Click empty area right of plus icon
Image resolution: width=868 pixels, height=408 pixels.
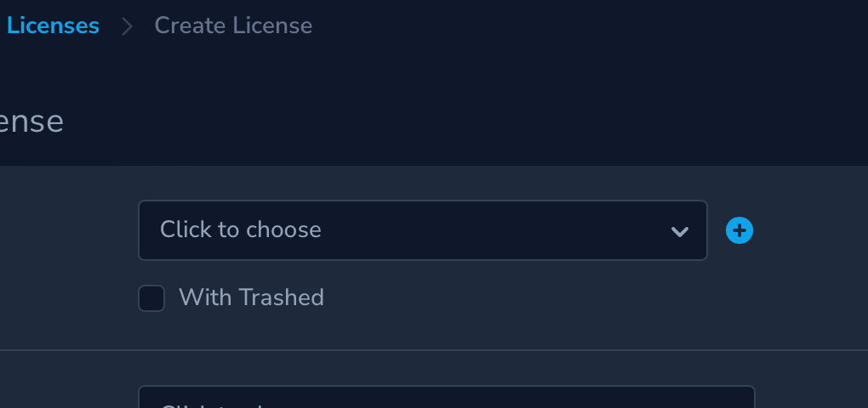(x=808, y=230)
